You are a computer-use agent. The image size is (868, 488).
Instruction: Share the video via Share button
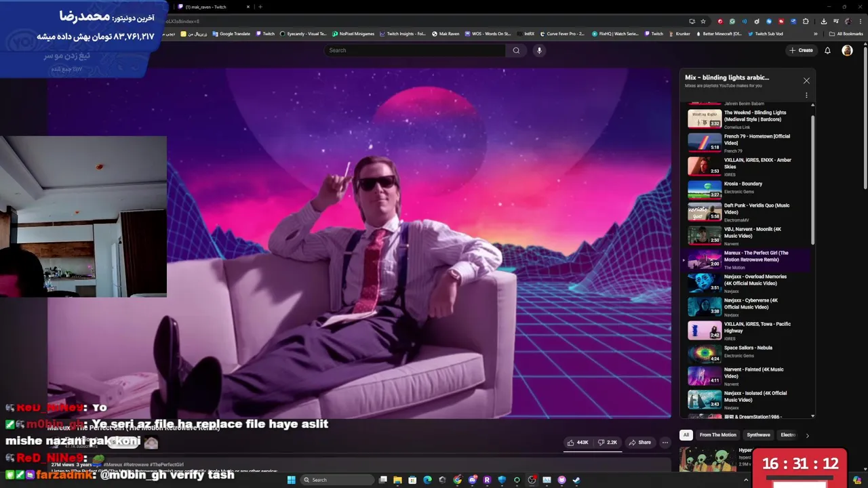click(x=639, y=443)
